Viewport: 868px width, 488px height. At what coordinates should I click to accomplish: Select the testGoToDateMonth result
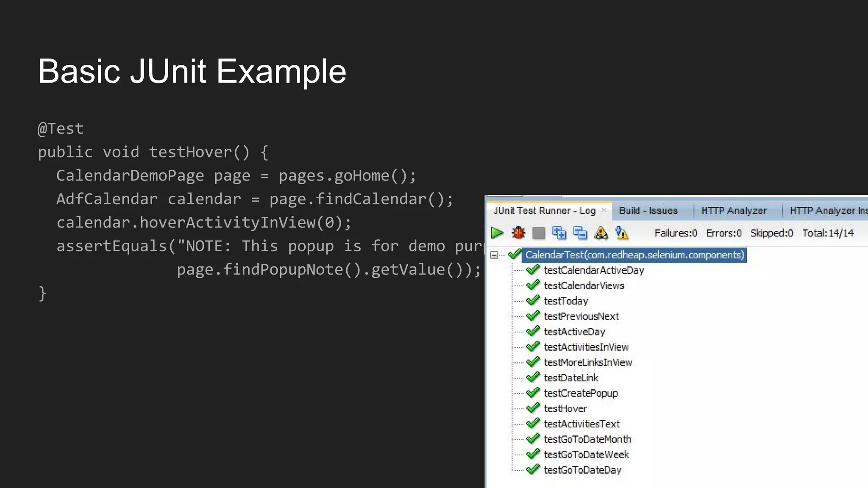pos(587,439)
